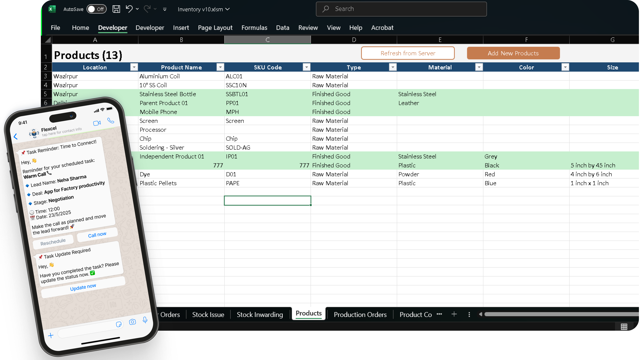644x360 pixels.
Task: Click in the Search box
Action: tap(401, 9)
